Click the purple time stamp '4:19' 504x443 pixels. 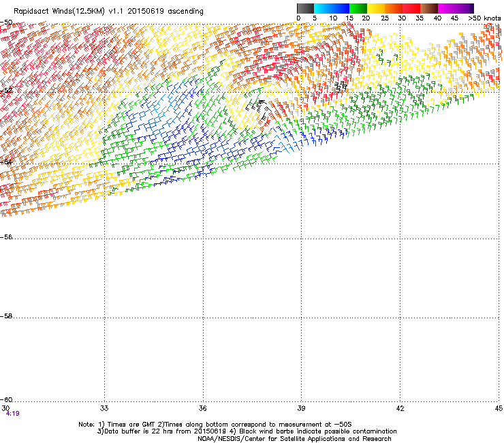(12, 414)
